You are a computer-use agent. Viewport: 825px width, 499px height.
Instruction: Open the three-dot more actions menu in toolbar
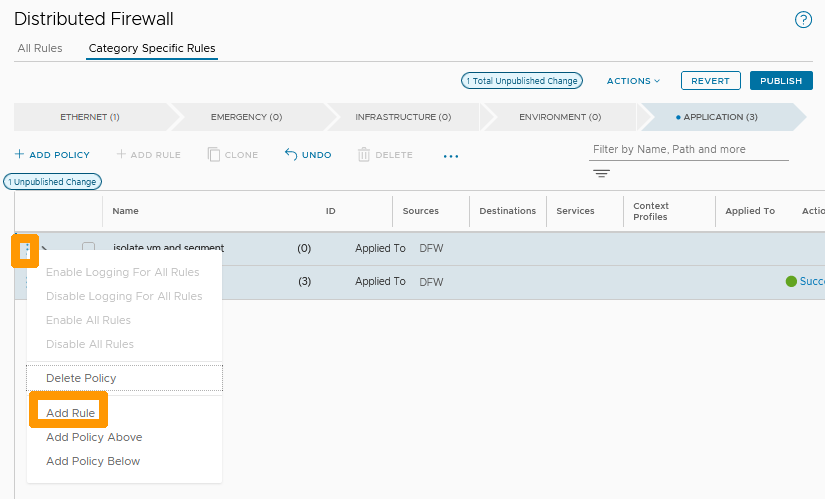tap(450, 156)
